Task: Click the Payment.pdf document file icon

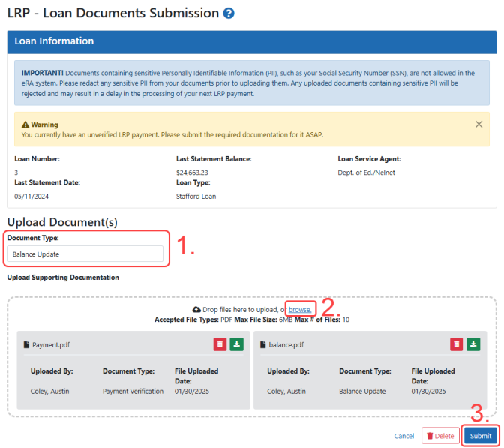Action: click(26, 344)
